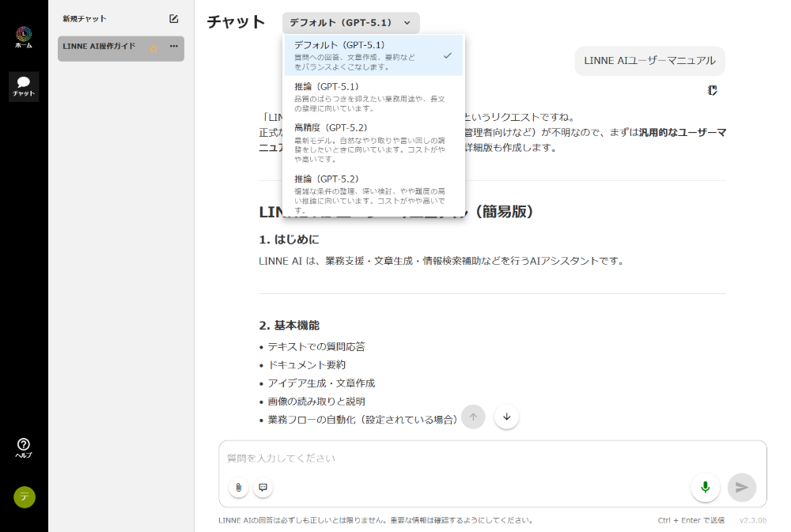The height and width of the screenshot is (532, 791).
Task: Click the v2.3.0b version label
Action: [753, 520]
